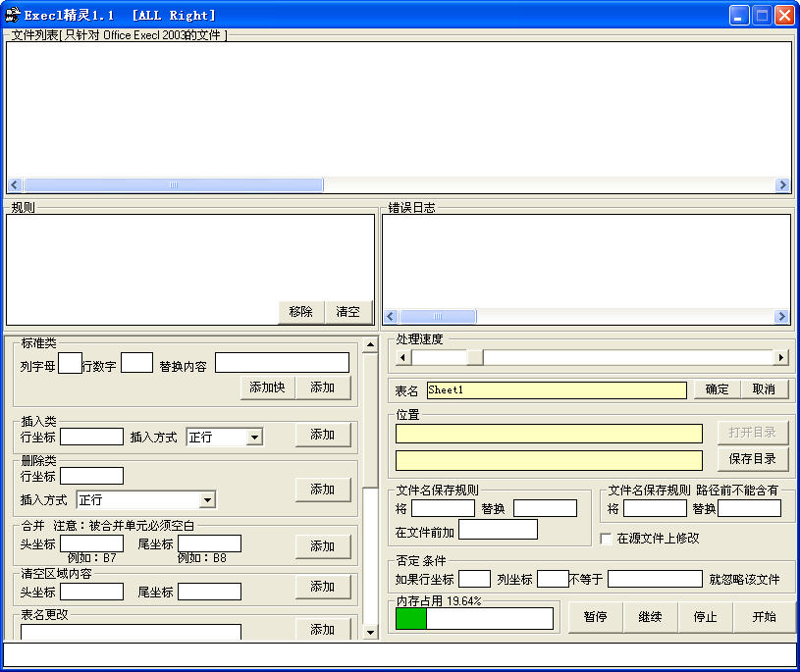Image resolution: width=800 pixels, height=672 pixels.
Task: Click the 移除 button in rules panel
Action: pyautogui.click(x=301, y=312)
